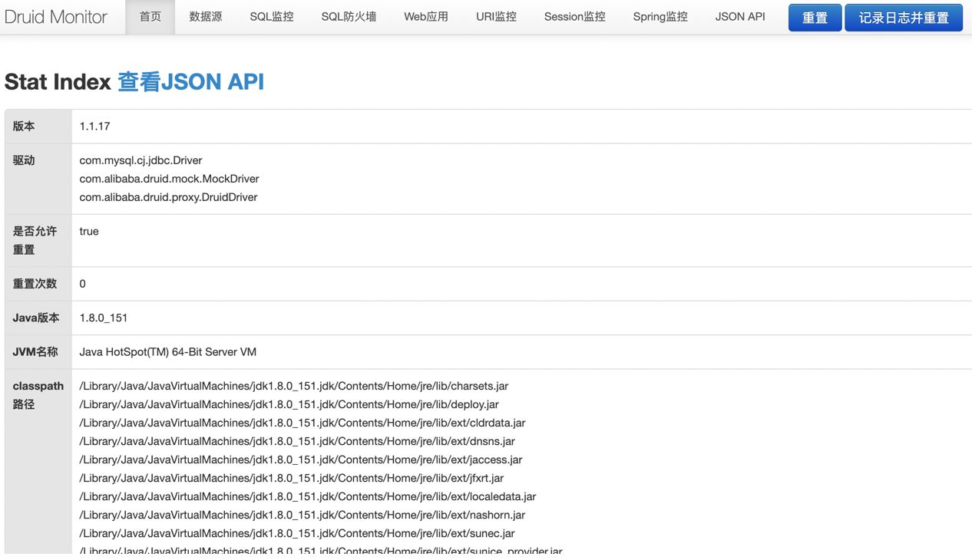Image resolution: width=972 pixels, height=560 pixels.
Task: Open the 查看JSON API heading link
Action: 190,81
